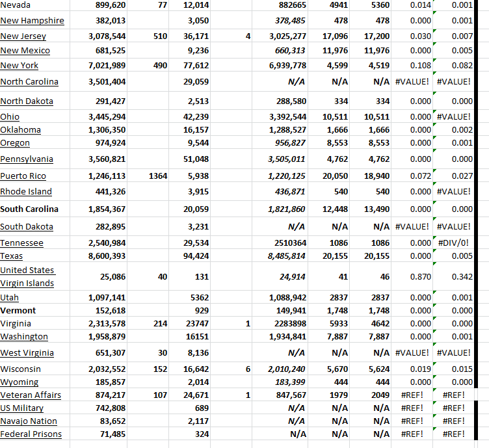Click the US Military hyperlink
Viewport: 489px width, 448px height.
click(x=22, y=408)
